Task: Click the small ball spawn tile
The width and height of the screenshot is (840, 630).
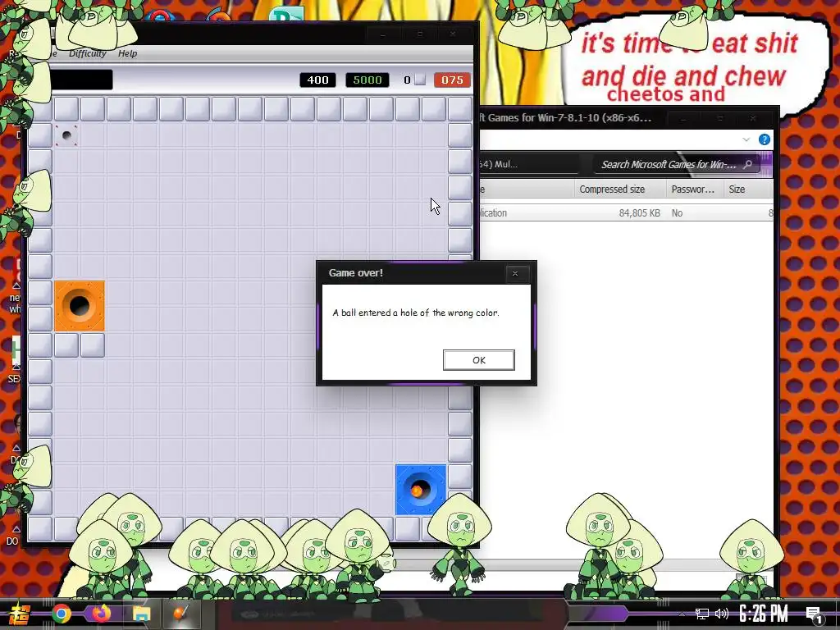Action: (x=66, y=135)
